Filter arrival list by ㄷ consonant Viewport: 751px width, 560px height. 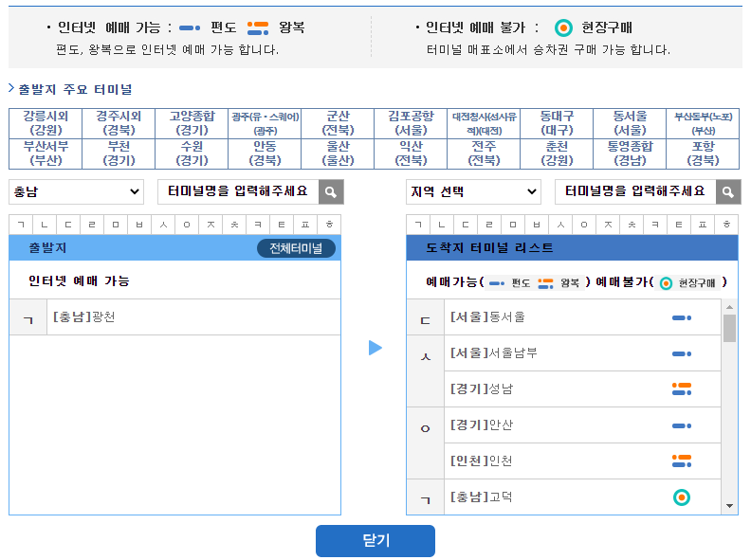click(465, 225)
